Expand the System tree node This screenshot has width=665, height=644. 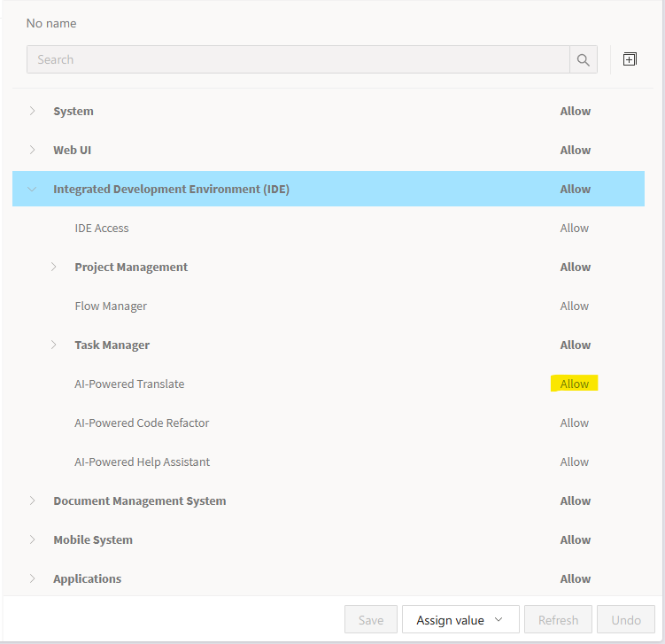click(x=33, y=111)
